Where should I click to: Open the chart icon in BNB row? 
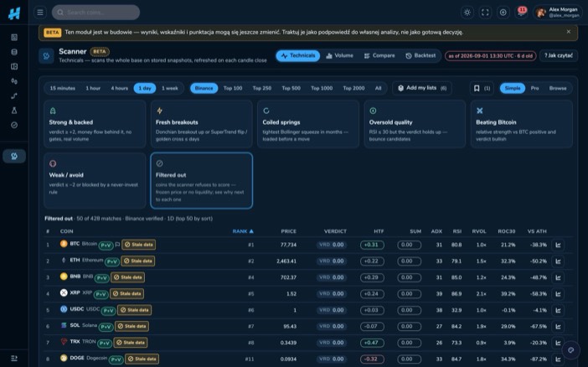coord(558,277)
